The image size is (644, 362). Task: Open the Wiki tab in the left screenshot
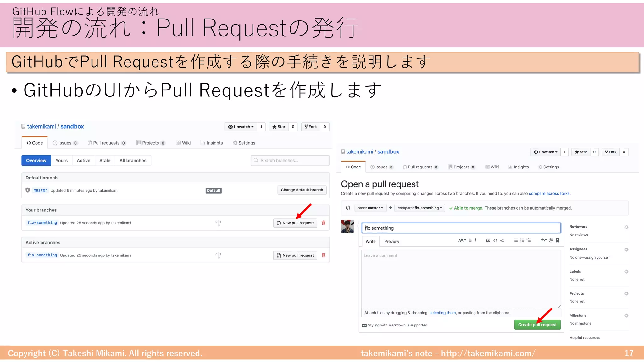[x=183, y=143]
